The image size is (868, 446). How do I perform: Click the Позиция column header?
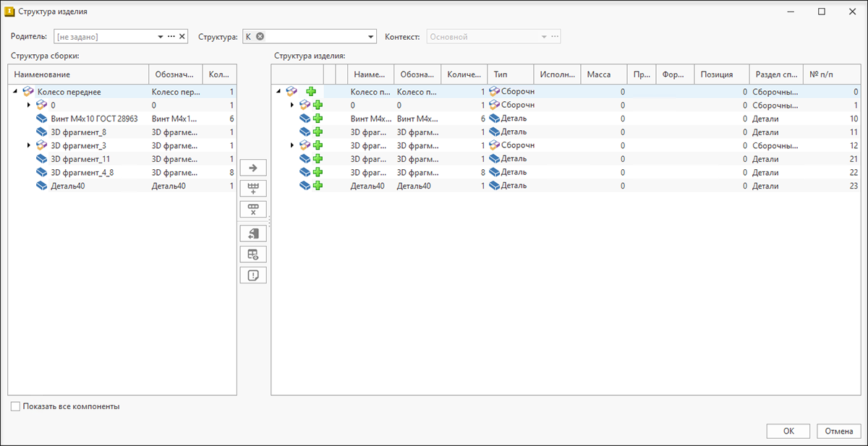tap(721, 74)
